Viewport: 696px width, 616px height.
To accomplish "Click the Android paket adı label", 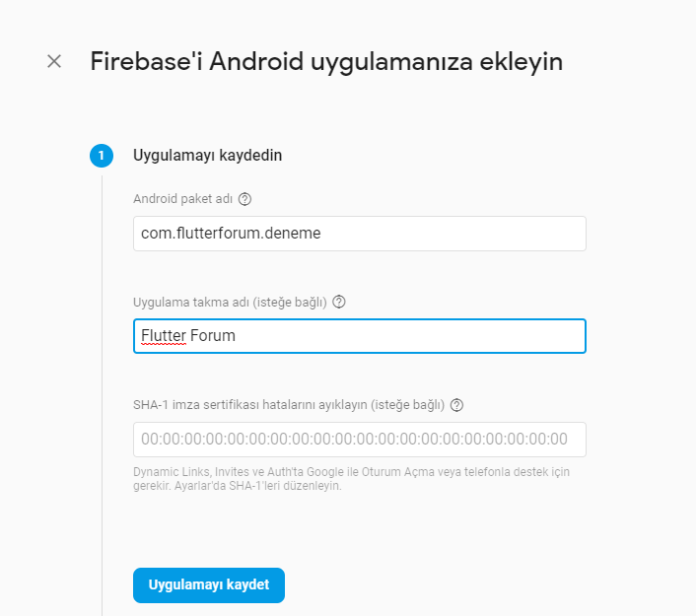I will [182, 199].
